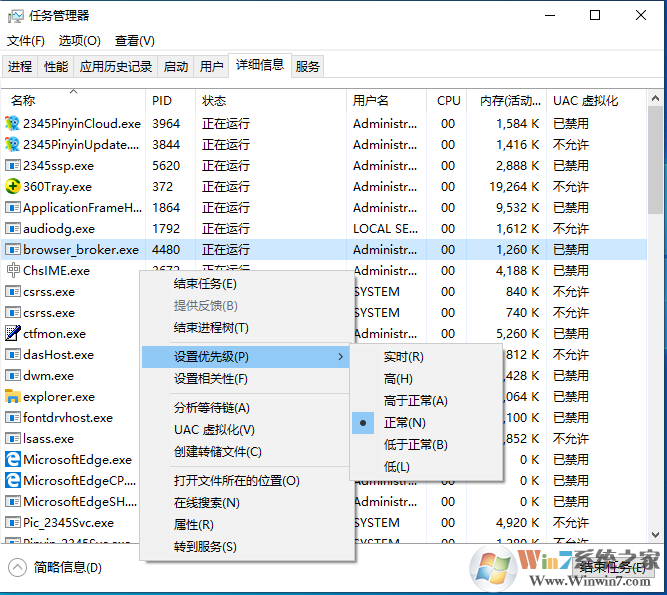The image size is (667, 595).
Task: Sort by the 名称 column header
Action: click(73, 101)
